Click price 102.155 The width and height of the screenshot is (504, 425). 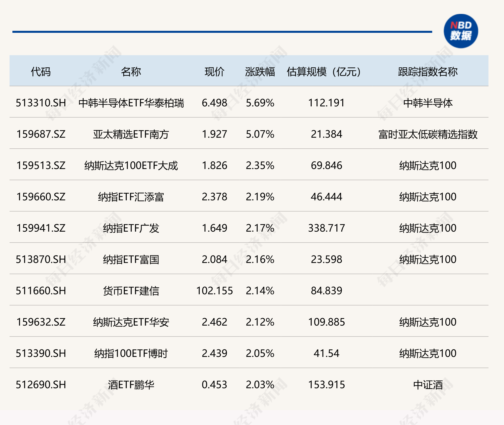[x=215, y=291]
